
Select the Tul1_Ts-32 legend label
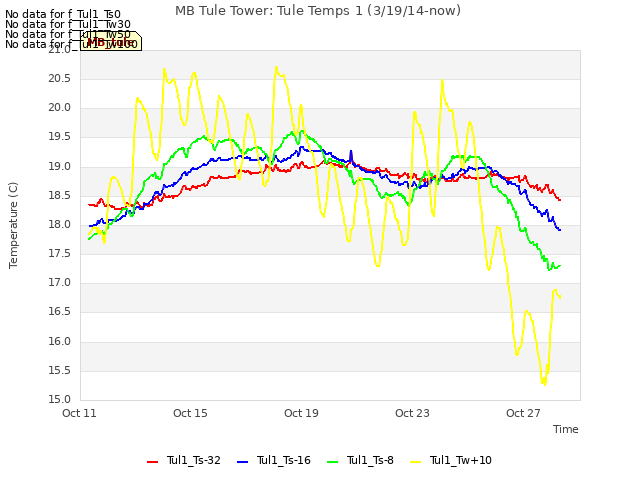(x=193, y=460)
